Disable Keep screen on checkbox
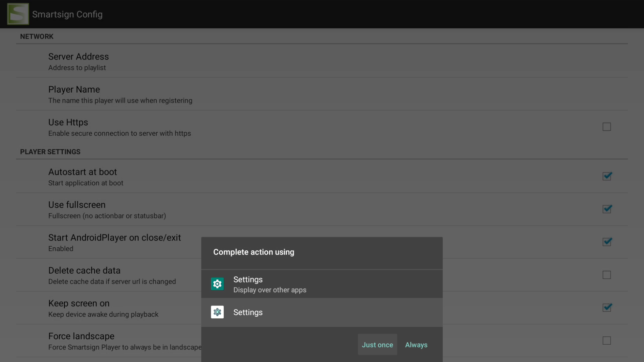Viewport: 644px width, 362px height. click(x=607, y=308)
